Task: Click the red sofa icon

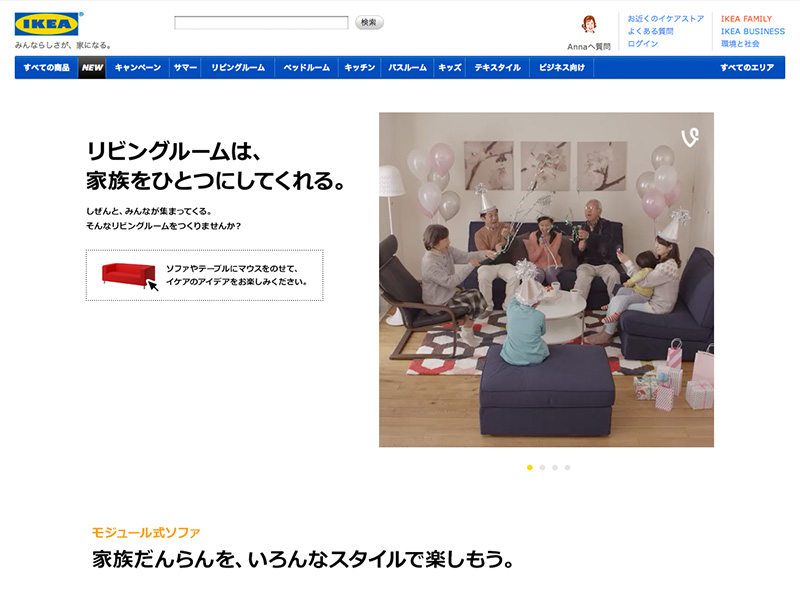Action: 126,275
